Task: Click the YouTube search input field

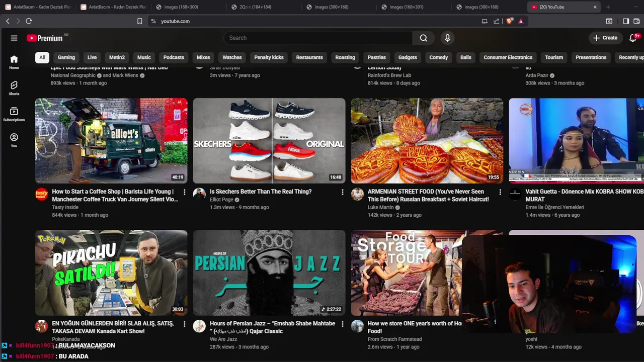Action: [318, 38]
